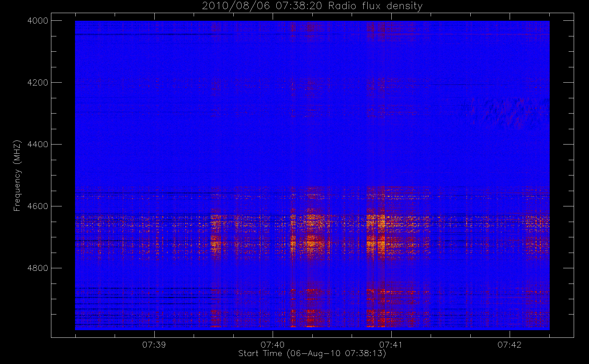Select the 4400 frequency tick label
Screen dimensions: 589x364
click(x=38, y=145)
